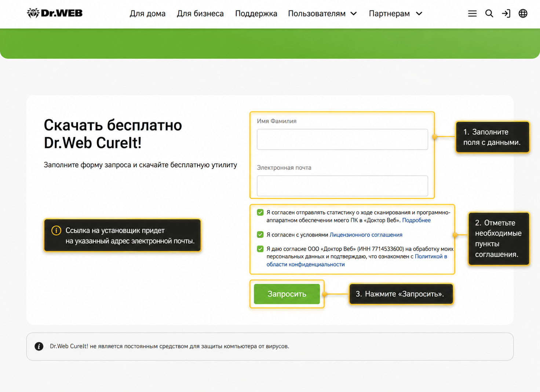The height and width of the screenshot is (392, 540).
Task: Click the Dr.WEB logo
Action: [x=55, y=13]
